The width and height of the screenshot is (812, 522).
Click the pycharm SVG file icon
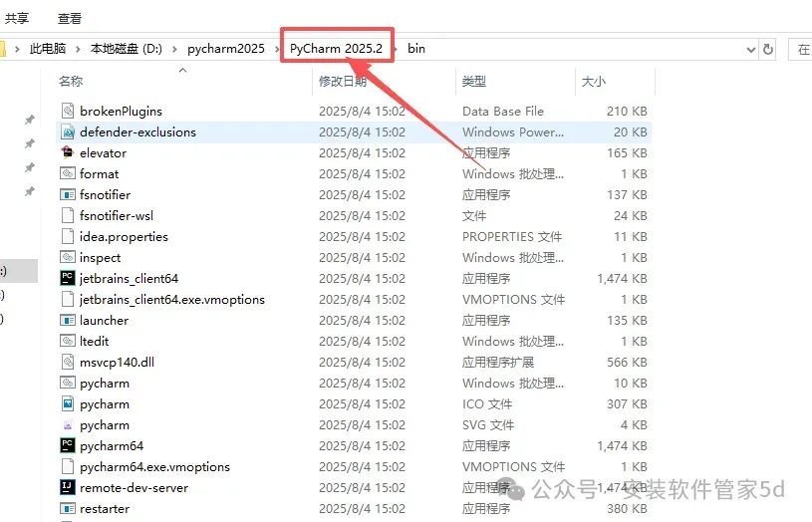pos(68,424)
